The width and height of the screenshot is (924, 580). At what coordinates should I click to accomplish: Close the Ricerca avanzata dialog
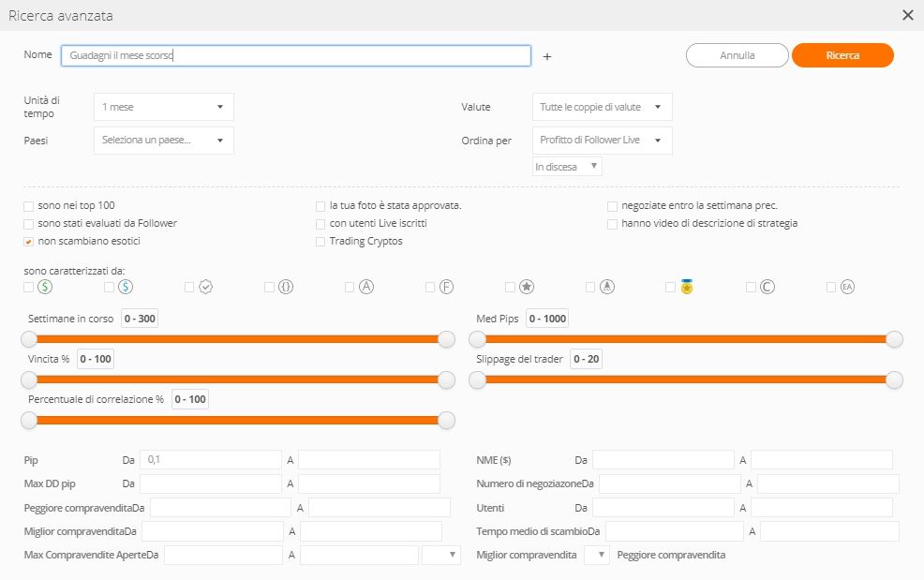point(907,15)
